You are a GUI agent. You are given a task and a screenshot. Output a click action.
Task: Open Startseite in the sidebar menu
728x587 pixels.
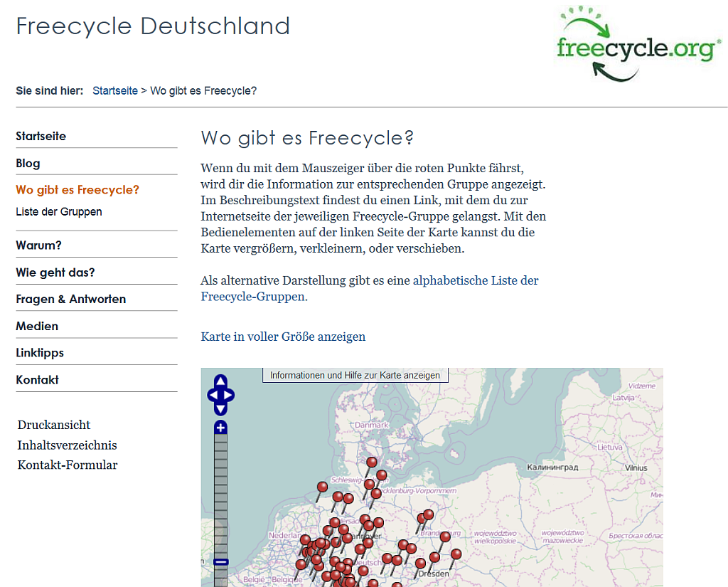coord(41,136)
